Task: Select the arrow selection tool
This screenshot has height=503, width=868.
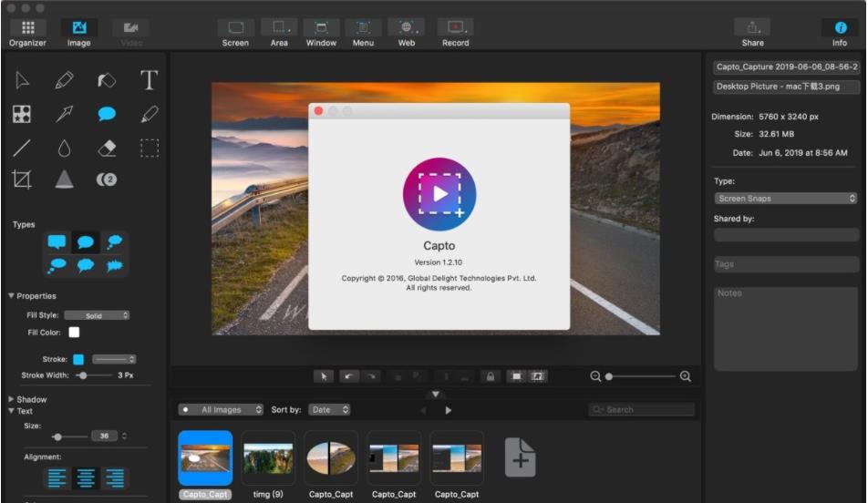Action: [x=22, y=81]
